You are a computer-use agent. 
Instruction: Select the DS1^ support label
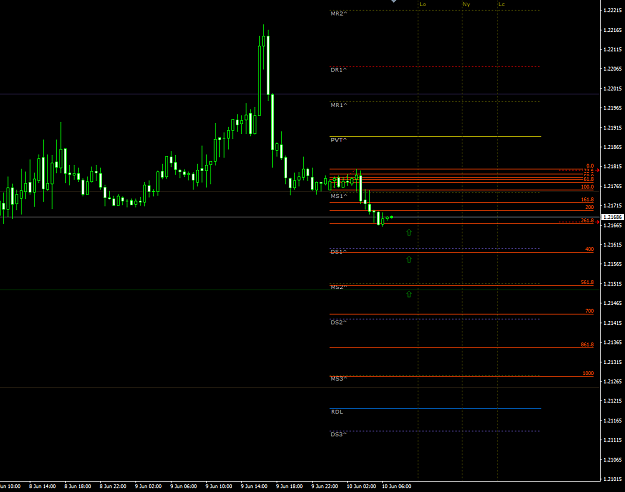[x=338, y=252]
